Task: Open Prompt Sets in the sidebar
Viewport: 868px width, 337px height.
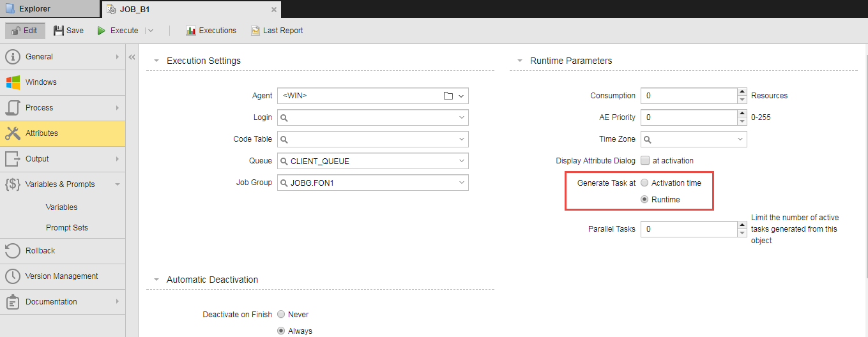Action: click(67, 228)
